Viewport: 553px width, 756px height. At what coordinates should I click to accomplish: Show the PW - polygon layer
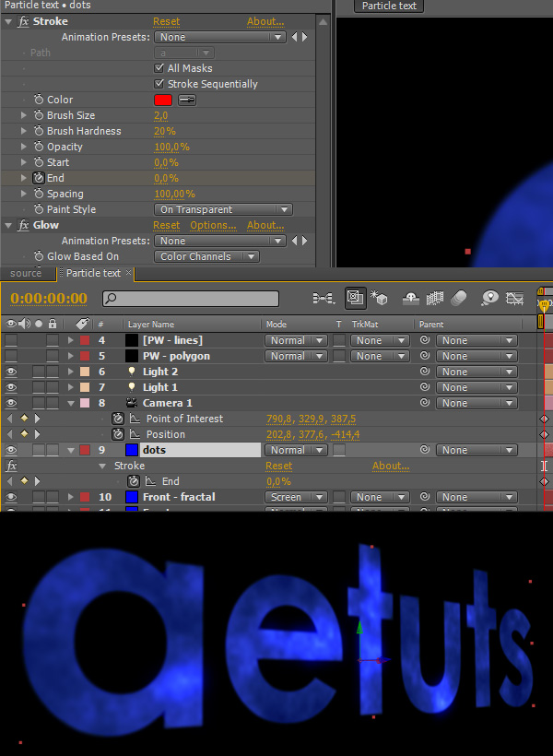point(11,356)
